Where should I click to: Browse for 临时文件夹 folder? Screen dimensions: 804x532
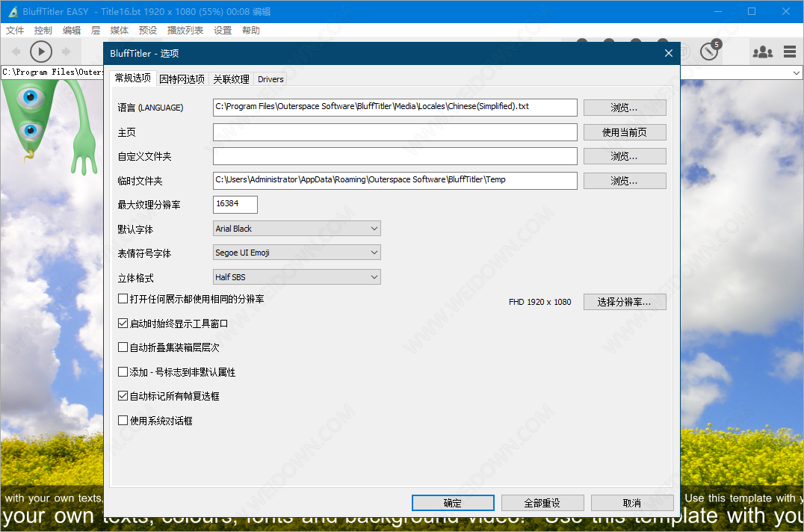(625, 181)
